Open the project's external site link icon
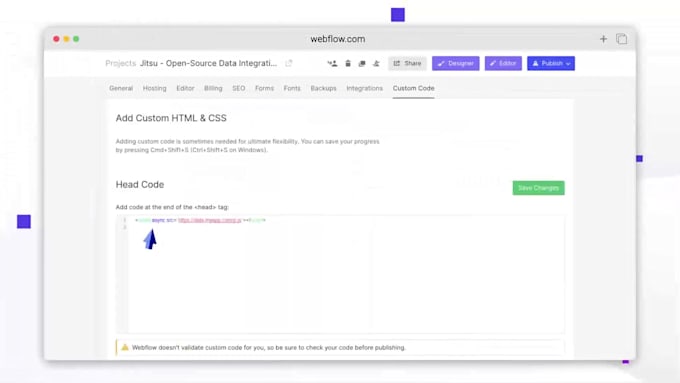The image size is (680, 383). click(x=289, y=63)
